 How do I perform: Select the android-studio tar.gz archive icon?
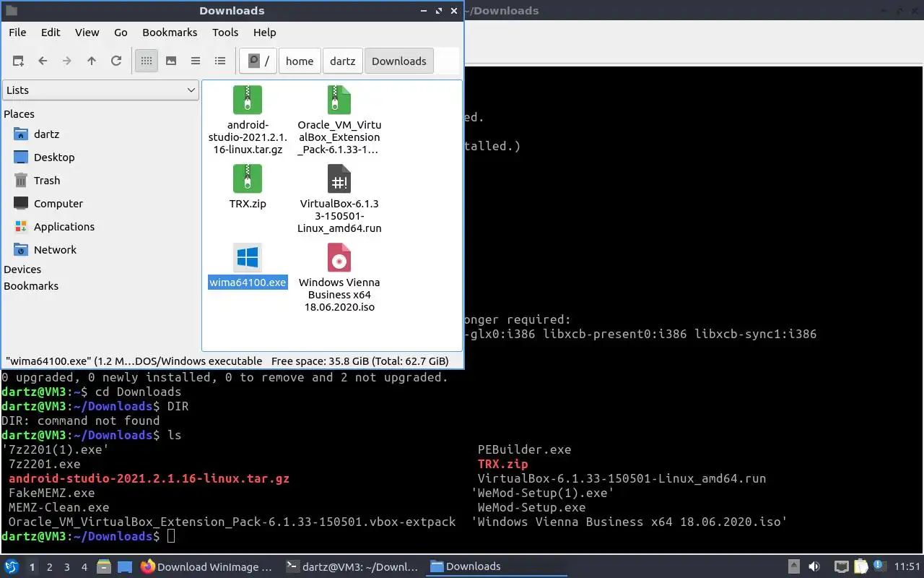click(x=248, y=100)
